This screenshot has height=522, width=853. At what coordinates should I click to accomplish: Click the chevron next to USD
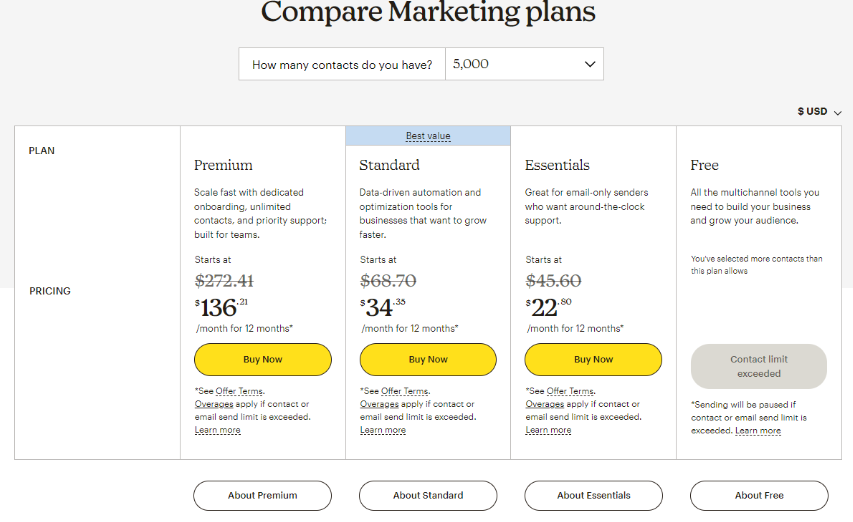click(x=837, y=113)
